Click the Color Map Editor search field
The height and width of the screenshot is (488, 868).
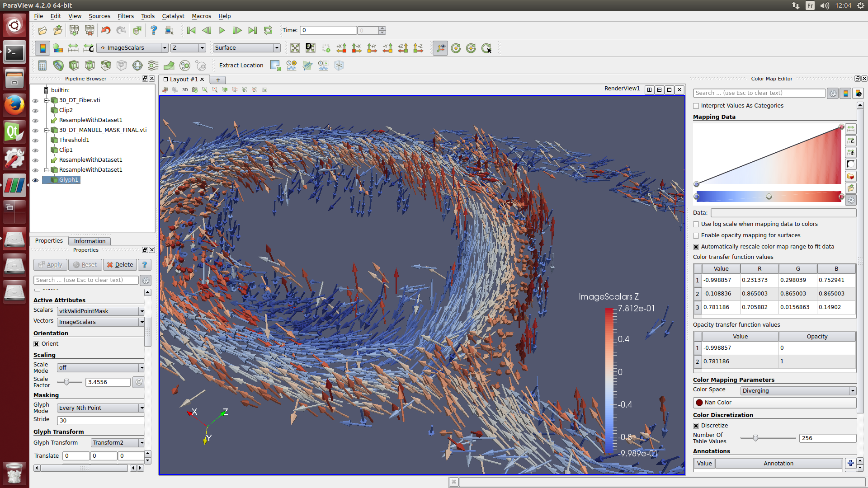[759, 93]
